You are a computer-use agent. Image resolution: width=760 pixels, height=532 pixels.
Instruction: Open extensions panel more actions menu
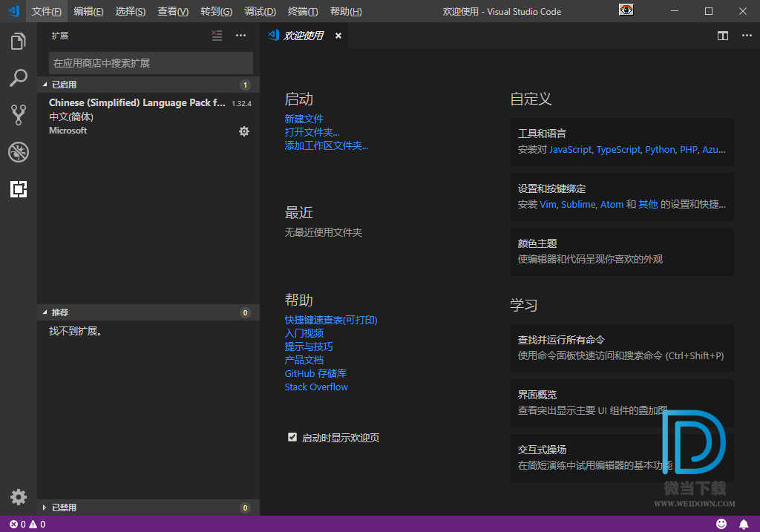point(241,36)
